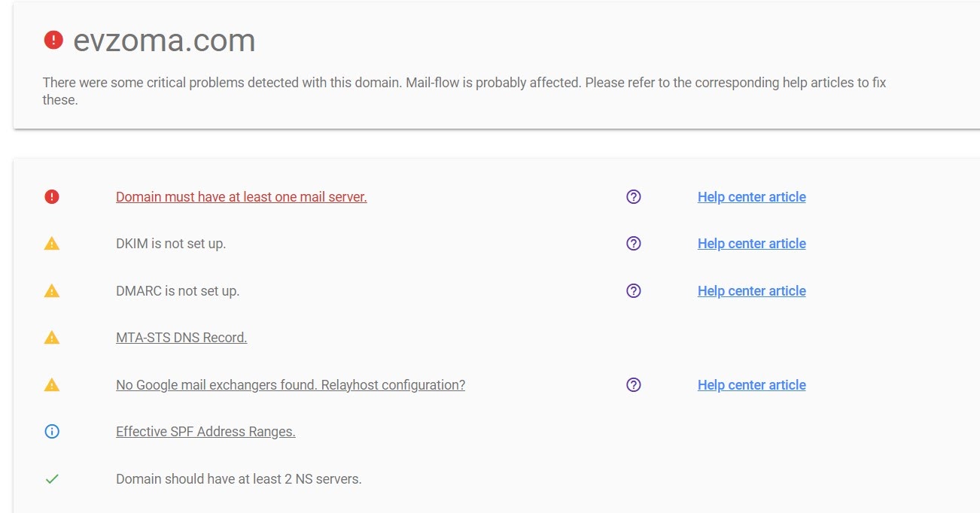
Task: Expand 'Domain must have at least one mail server'
Action: (x=241, y=197)
